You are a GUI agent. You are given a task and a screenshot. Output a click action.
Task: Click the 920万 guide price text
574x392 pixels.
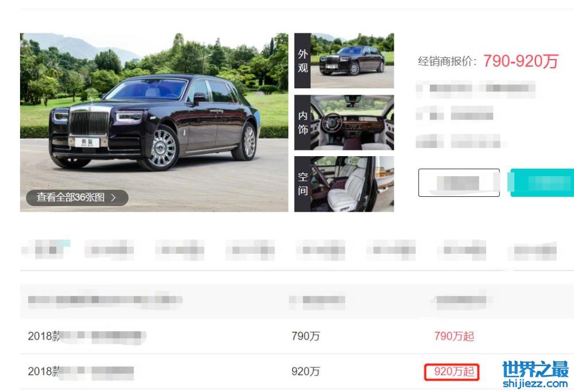tap(306, 371)
